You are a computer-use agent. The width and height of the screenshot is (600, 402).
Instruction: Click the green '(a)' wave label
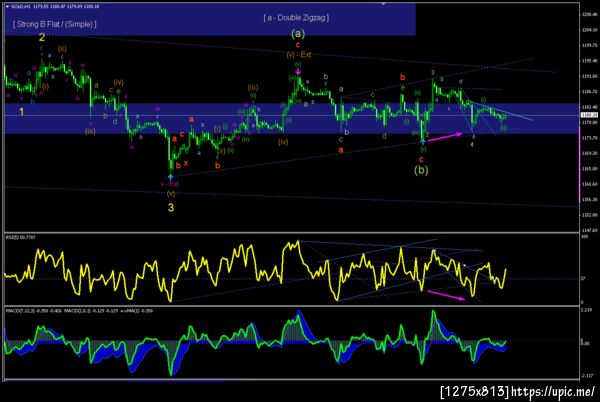tap(298, 34)
